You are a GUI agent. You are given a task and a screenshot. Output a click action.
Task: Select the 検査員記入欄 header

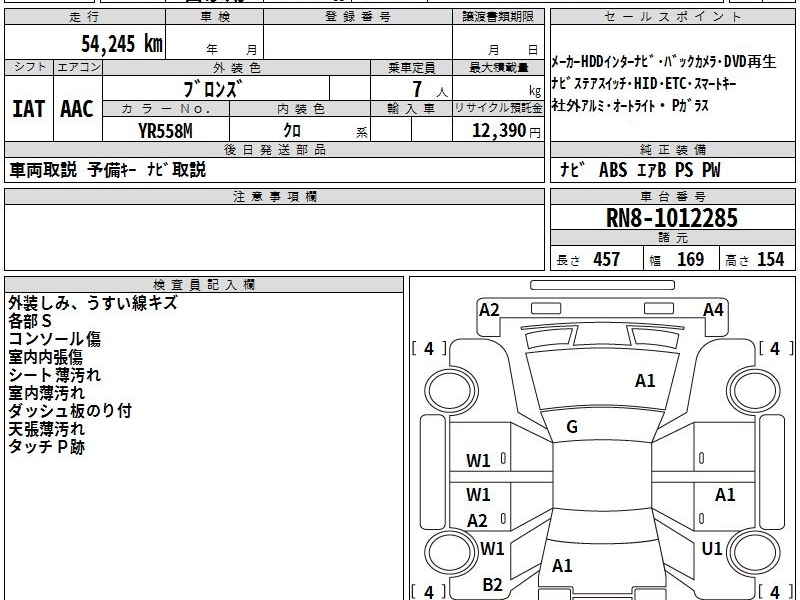tap(204, 285)
